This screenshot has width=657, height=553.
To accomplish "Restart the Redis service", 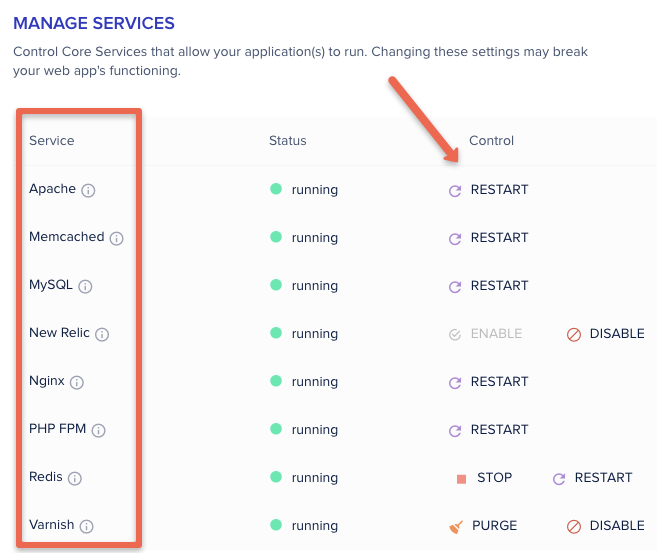I will 592,478.
